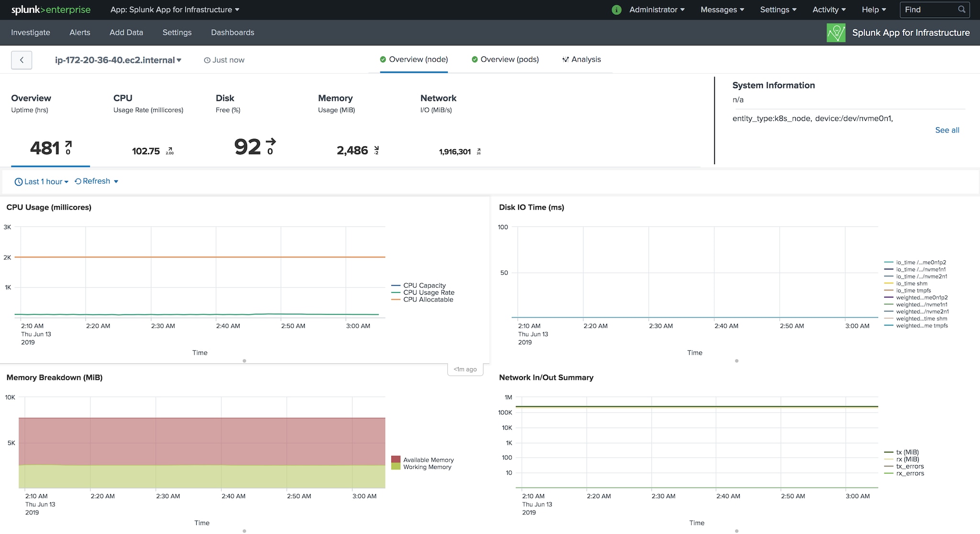
Task: Click the back arrow button
Action: (22, 60)
